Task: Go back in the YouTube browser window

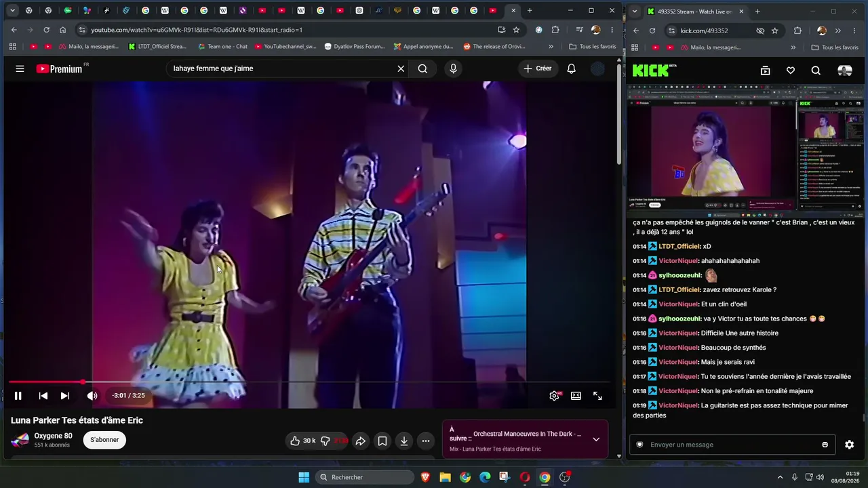Action: (x=14, y=30)
